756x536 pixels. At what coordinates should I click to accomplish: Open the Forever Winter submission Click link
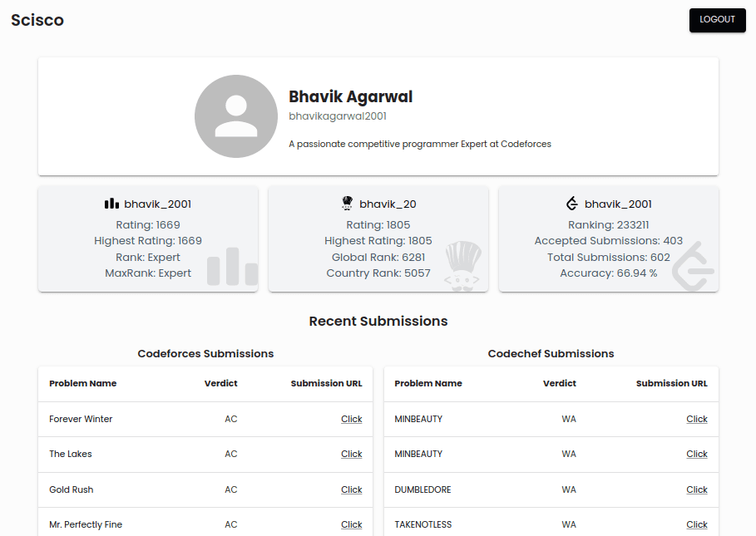(351, 419)
